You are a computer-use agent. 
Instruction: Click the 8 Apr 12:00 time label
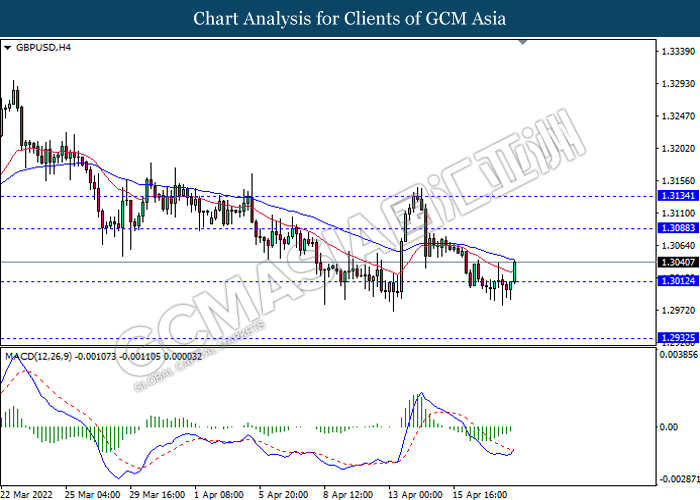(348, 494)
